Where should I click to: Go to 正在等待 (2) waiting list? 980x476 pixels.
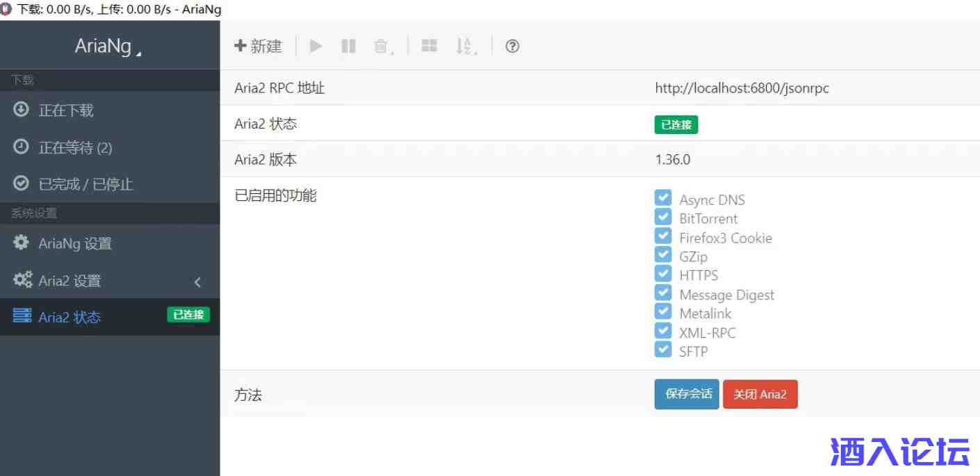click(110, 147)
